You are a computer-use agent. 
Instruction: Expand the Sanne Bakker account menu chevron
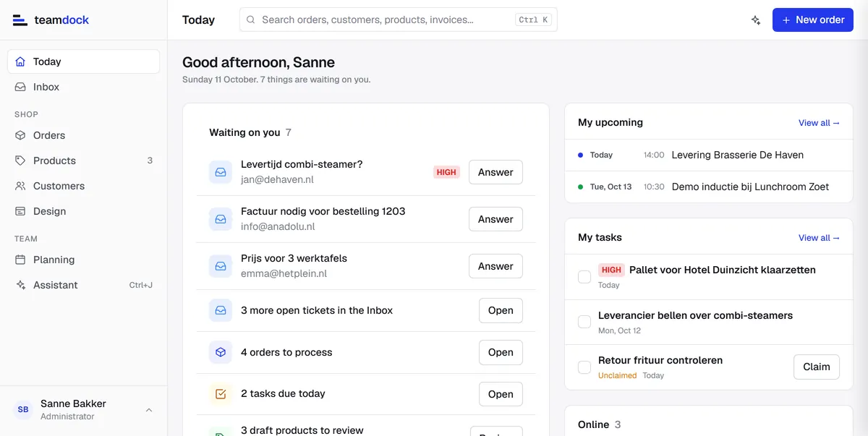[149, 410]
